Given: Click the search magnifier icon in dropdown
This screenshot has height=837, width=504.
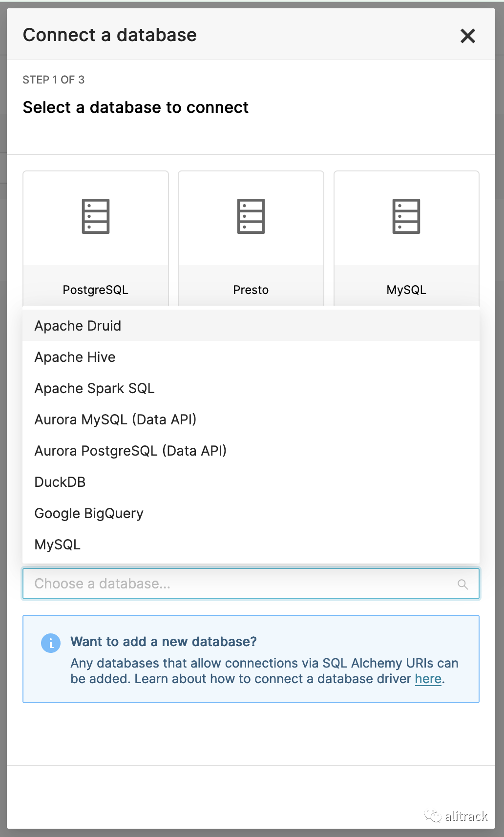Looking at the screenshot, I should (462, 584).
